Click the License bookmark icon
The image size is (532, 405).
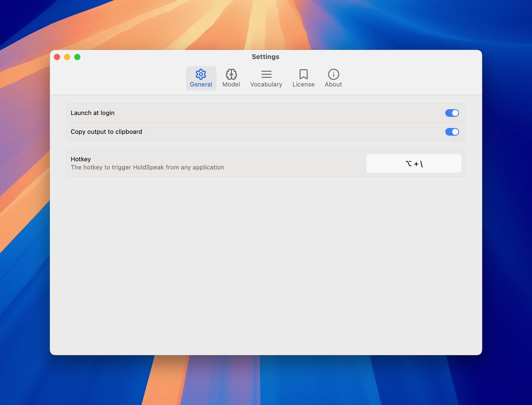pos(303,74)
